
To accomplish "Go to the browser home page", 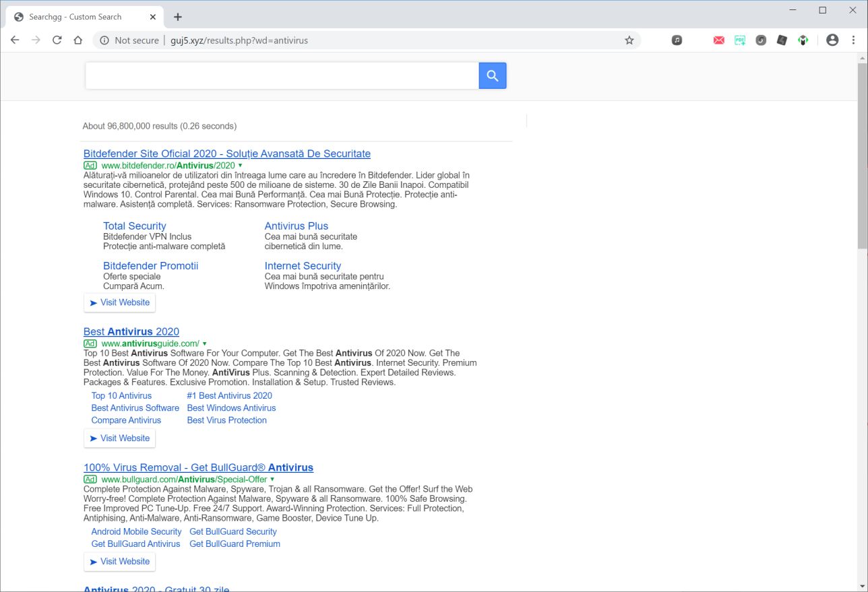I will [78, 40].
